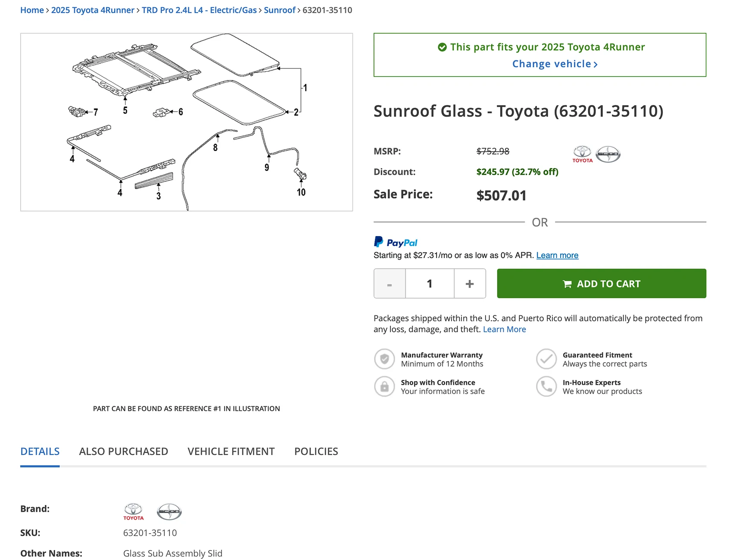
Task: Click the Manufacturer Warranty shield icon
Action: click(x=385, y=359)
